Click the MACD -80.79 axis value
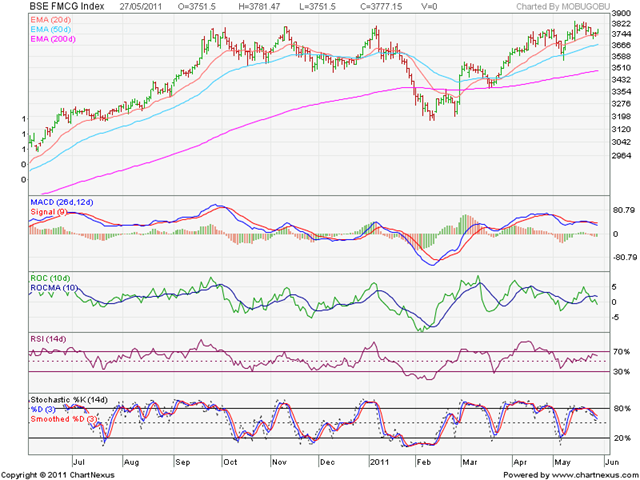Screen dimensions: 640x480 pyautogui.click(x=624, y=258)
